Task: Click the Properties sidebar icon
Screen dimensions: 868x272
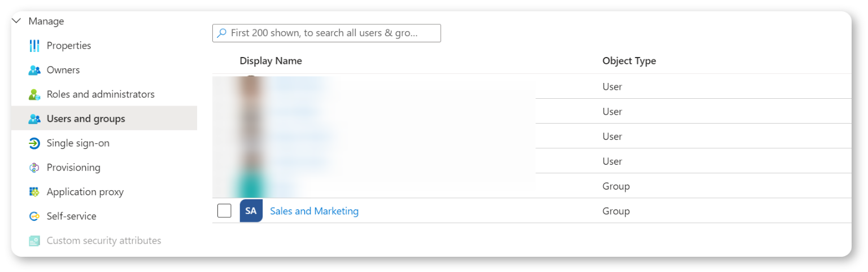Action: (34, 46)
